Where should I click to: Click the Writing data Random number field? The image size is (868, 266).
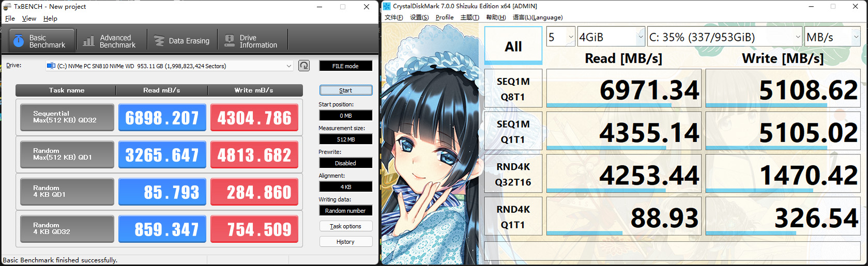pyautogui.click(x=345, y=211)
